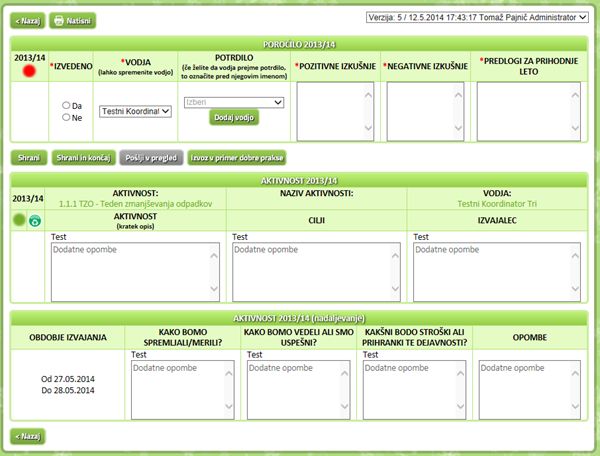Select the 'Da' radio button
This screenshot has height=456, width=600.
(x=67, y=105)
